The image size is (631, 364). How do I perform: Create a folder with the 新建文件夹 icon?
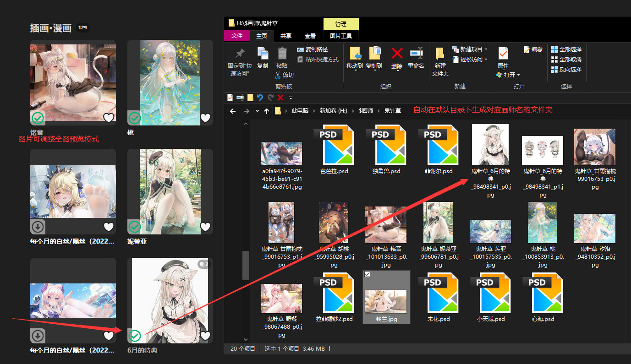coord(440,54)
